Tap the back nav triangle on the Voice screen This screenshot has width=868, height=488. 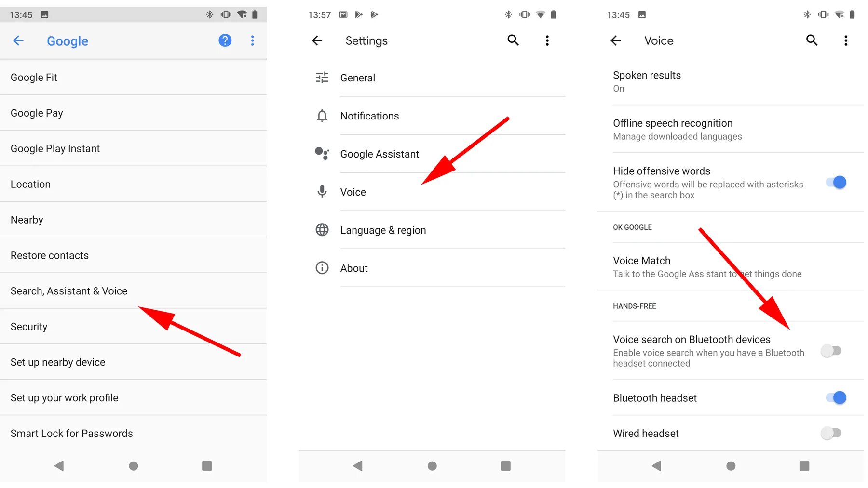click(x=657, y=466)
